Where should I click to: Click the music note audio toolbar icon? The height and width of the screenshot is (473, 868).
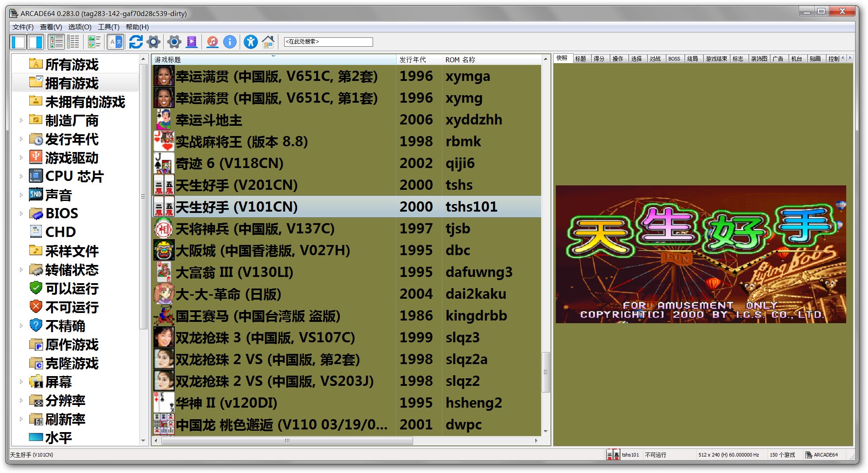[213, 42]
